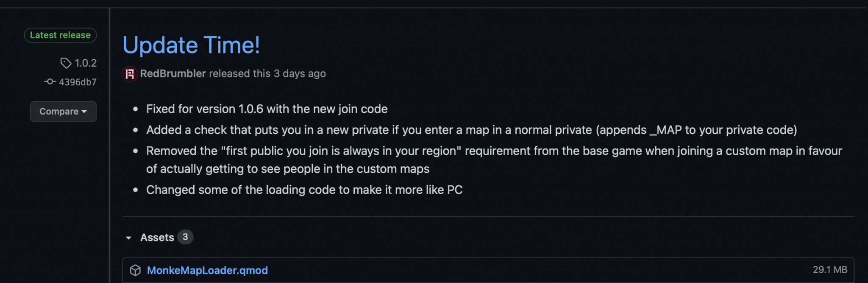Click the Assets counter badge showing 3
The height and width of the screenshot is (283, 868).
coord(185,237)
